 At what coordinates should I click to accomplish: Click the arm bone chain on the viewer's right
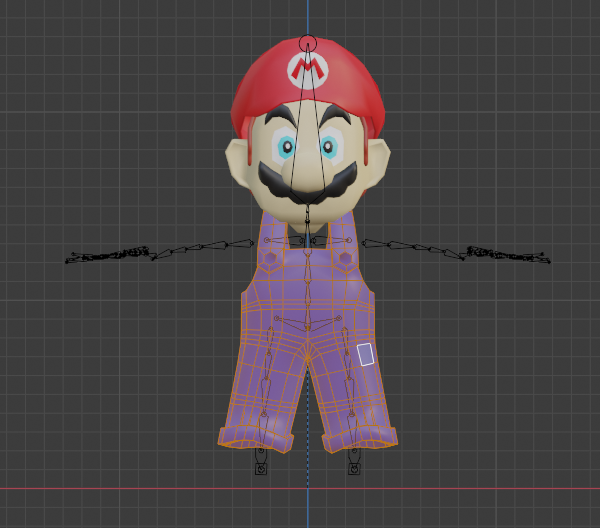tap(413, 248)
